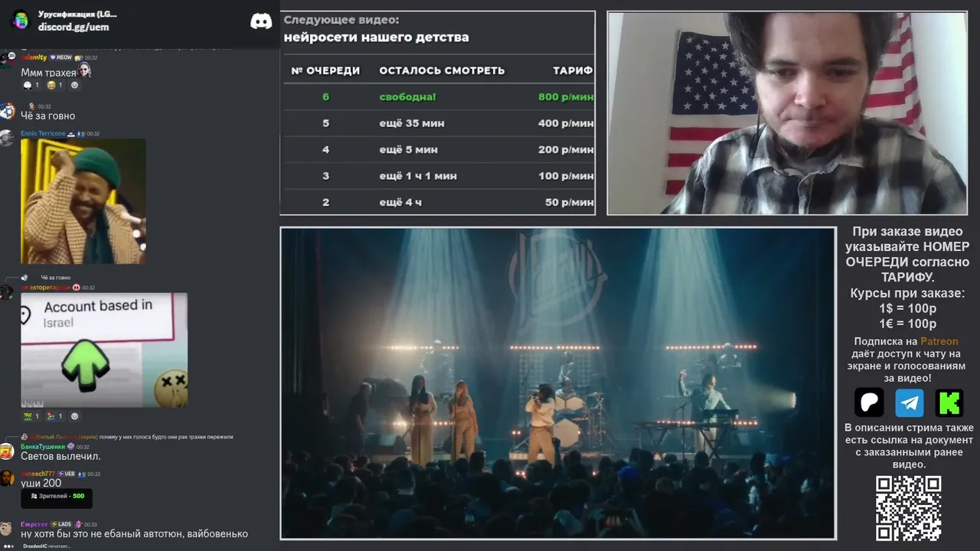Click the 'ещё 4 ч' cell

coord(400,202)
